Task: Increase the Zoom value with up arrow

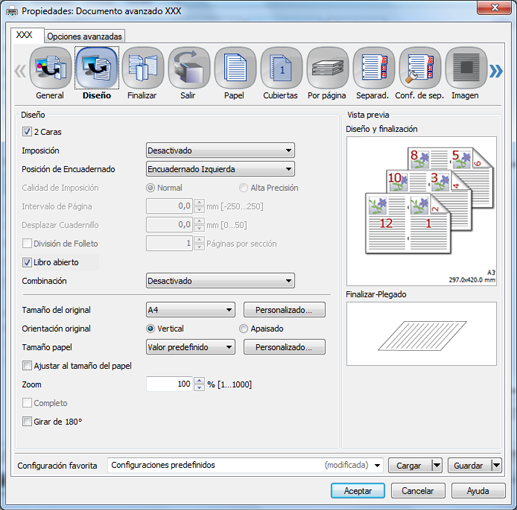Action: point(199,381)
